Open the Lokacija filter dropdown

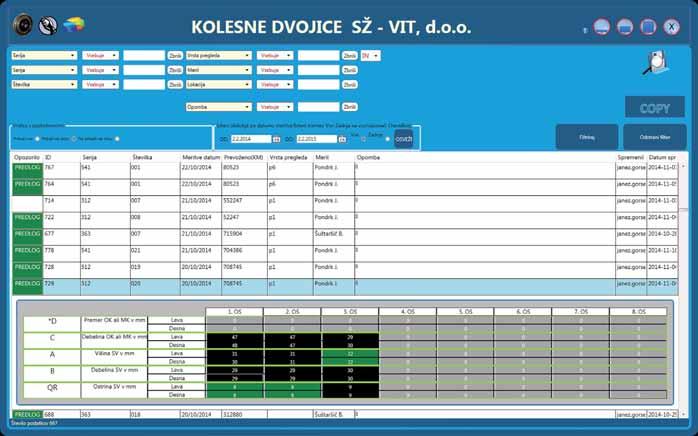tap(219, 84)
